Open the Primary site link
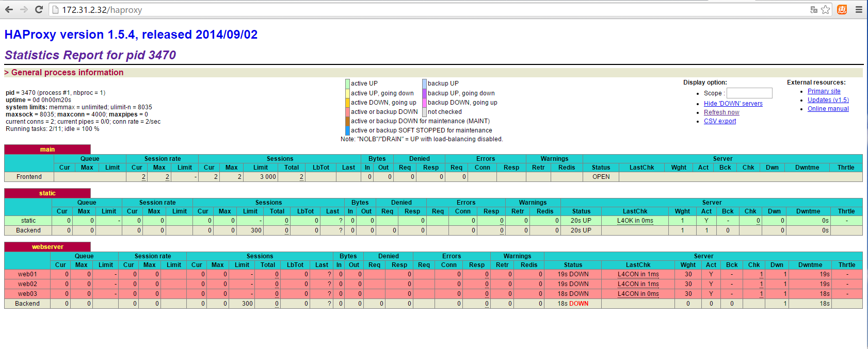 tap(824, 91)
